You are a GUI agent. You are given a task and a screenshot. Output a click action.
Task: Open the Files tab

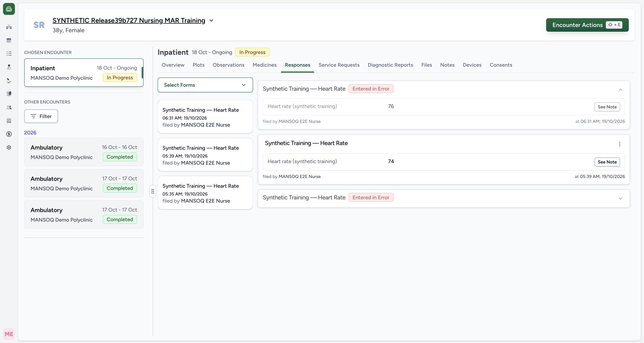tap(427, 65)
